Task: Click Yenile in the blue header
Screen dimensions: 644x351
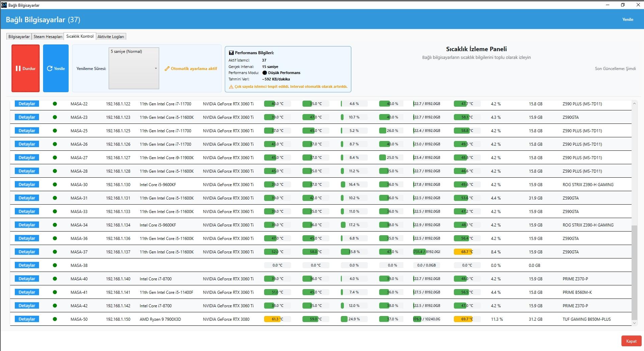Action: tap(628, 20)
